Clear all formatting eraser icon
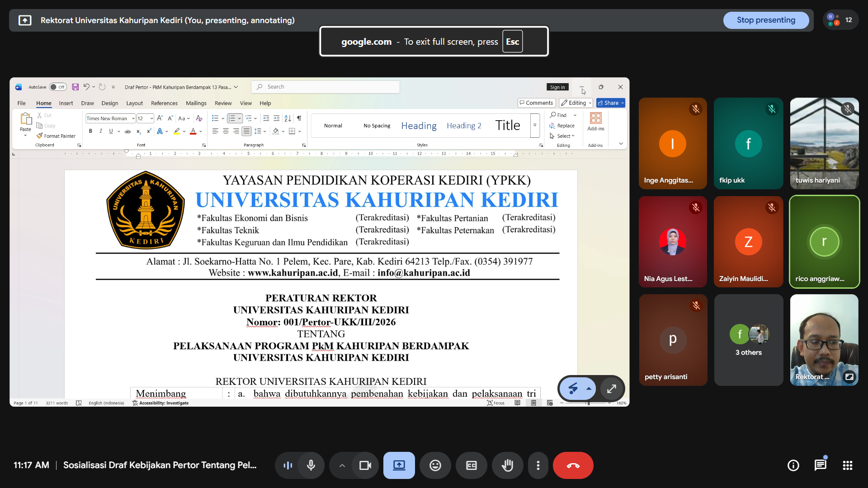Screen dimensions: 868x488 pos(199,118)
